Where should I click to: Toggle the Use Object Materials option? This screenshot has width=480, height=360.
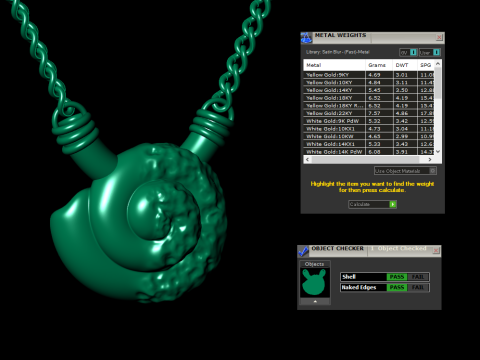click(x=432, y=171)
